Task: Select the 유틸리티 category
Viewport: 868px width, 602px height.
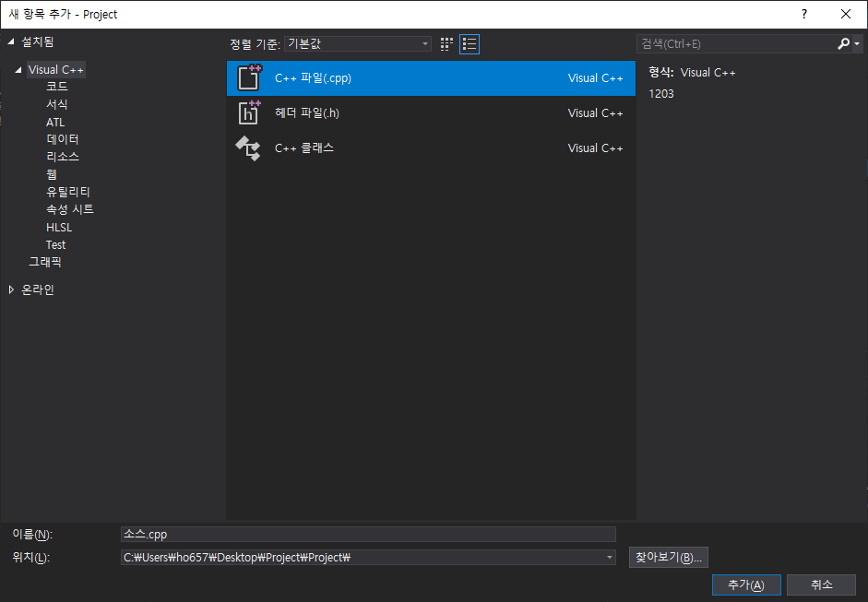Action: click(68, 192)
